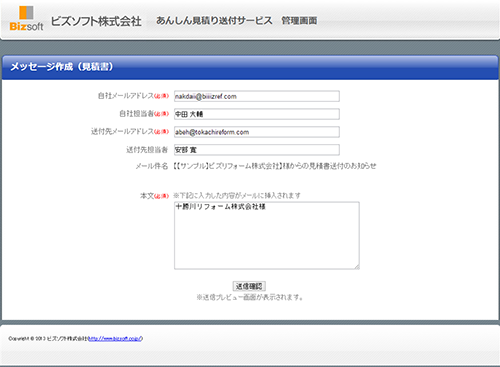
Task: Click the 送付先担当者 label
Action: [x=147, y=150]
